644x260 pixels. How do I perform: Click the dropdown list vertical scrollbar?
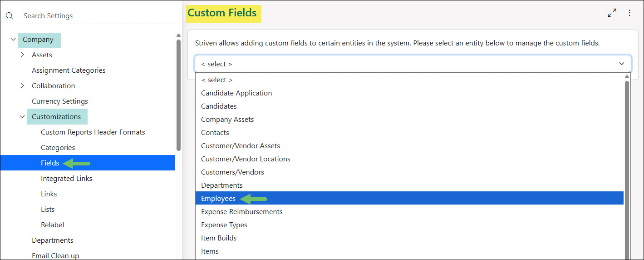coord(627,170)
